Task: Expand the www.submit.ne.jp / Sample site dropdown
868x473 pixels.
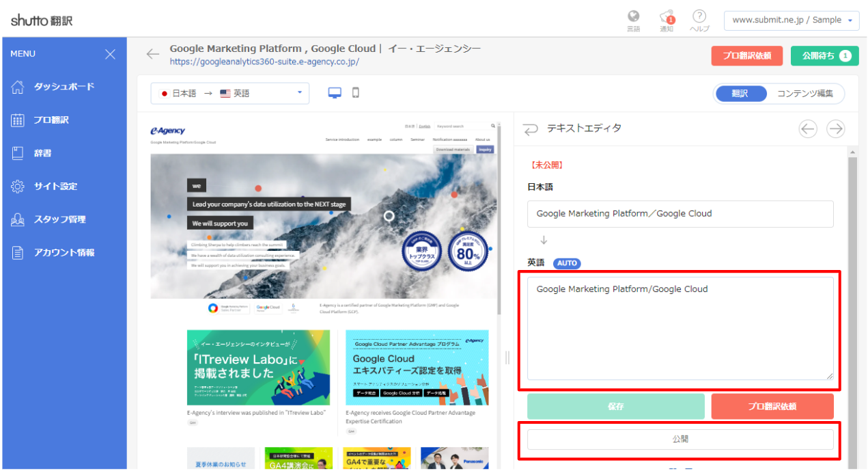Action: coord(791,20)
